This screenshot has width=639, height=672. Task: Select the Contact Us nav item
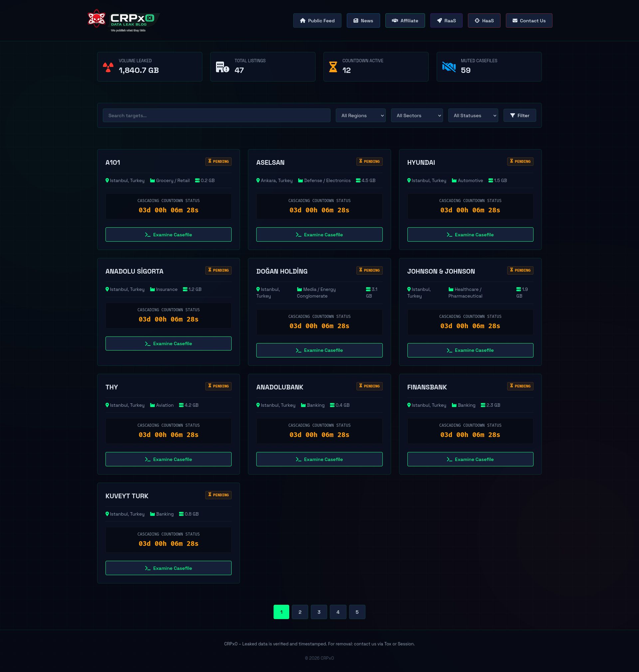click(x=529, y=20)
